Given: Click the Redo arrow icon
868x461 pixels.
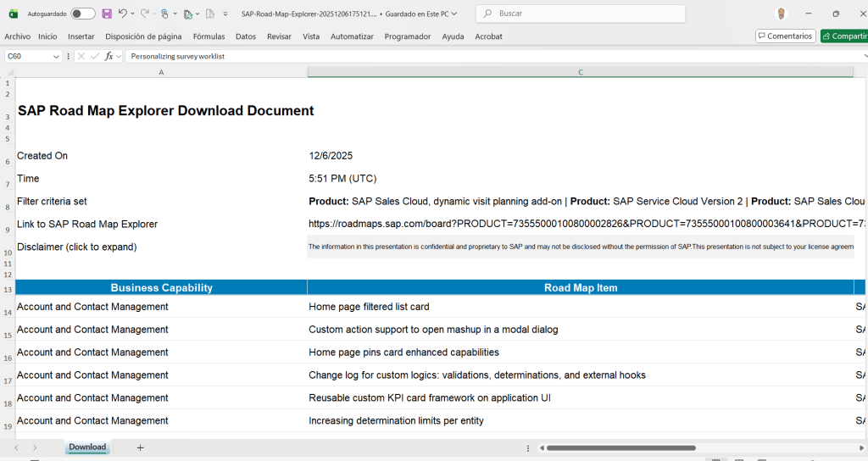Looking at the screenshot, I should [144, 14].
